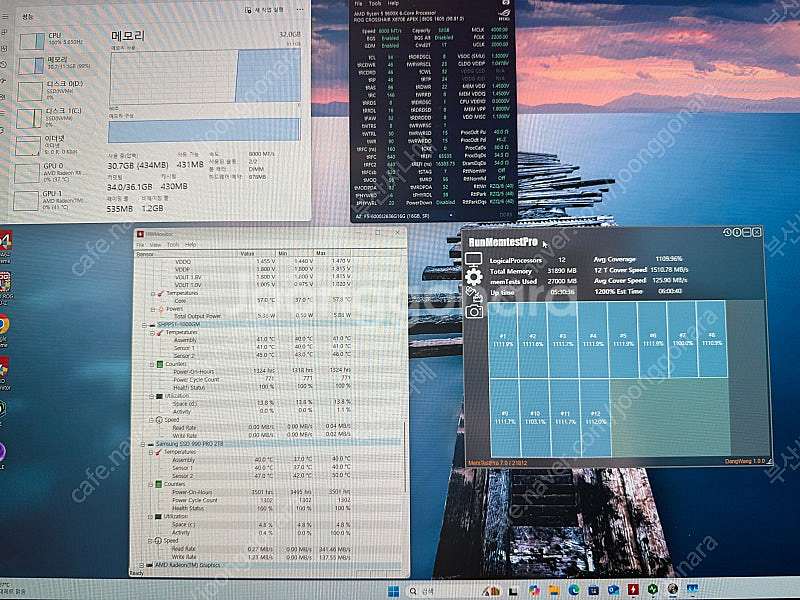Open File Explorer from the taskbar
The width and height of the screenshot is (800, 600).
(x=554, y=590)
